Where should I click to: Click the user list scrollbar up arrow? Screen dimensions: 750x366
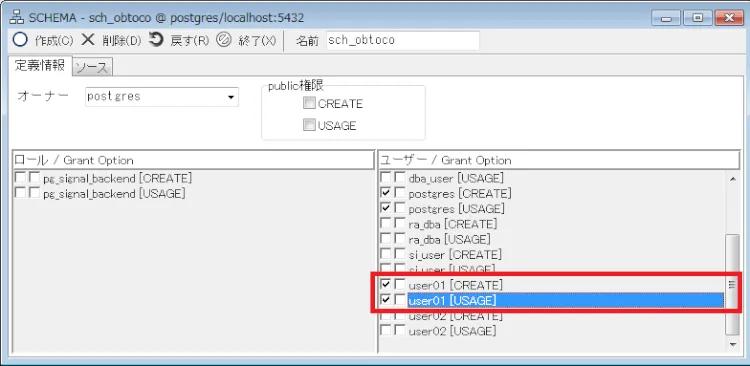[732, 179]
